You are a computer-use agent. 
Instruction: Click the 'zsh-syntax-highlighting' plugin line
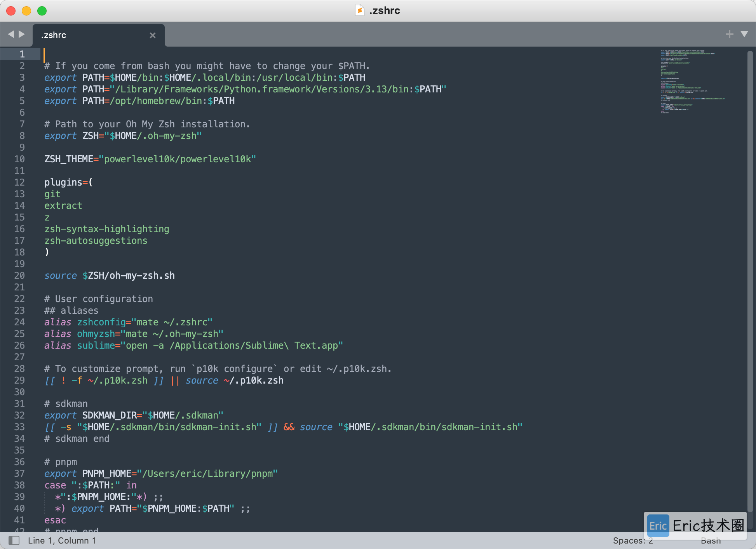tap(107, 229)
